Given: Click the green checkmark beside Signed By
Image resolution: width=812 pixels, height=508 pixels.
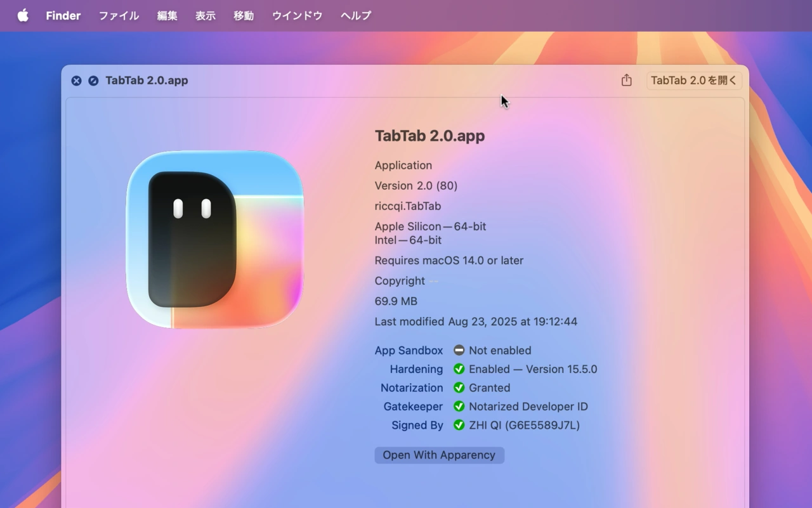Looking at the screenshot, I should 459,425.
